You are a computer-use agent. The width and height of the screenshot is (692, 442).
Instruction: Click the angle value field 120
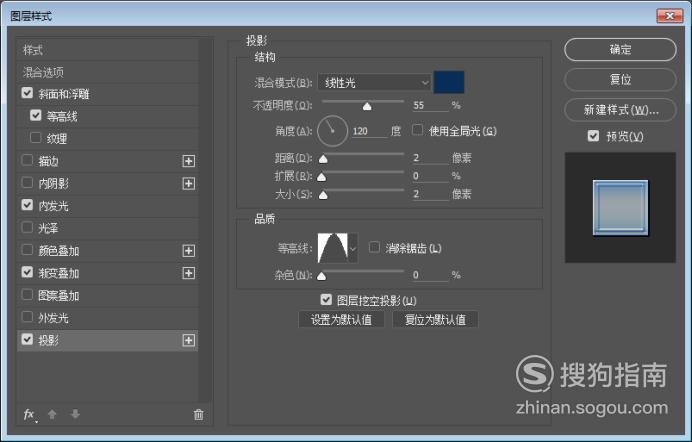pyautogui.click(x=369, y=131)
